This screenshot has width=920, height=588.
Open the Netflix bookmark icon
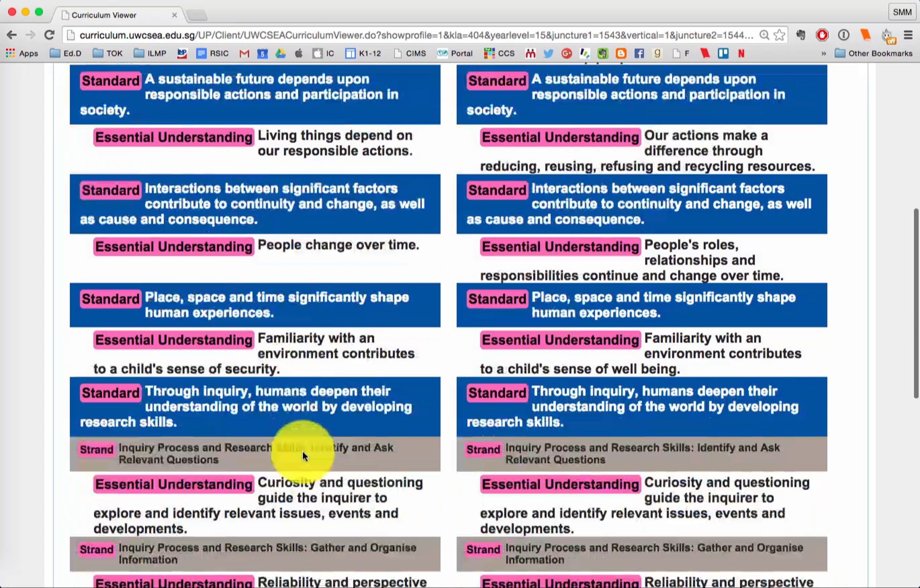(x=741, y=54)
